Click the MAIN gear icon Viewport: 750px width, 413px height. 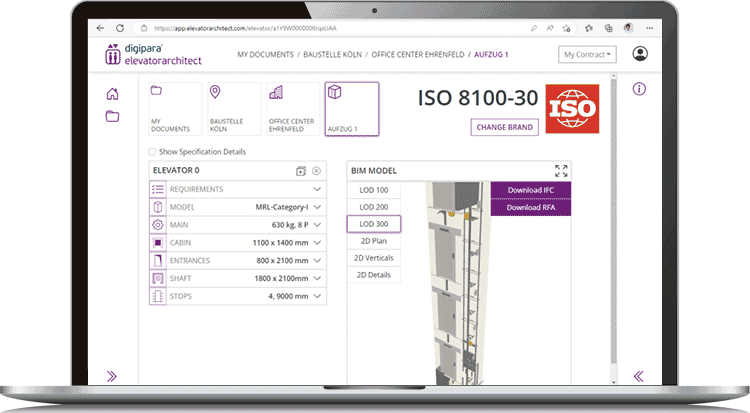tap(157, 225)
